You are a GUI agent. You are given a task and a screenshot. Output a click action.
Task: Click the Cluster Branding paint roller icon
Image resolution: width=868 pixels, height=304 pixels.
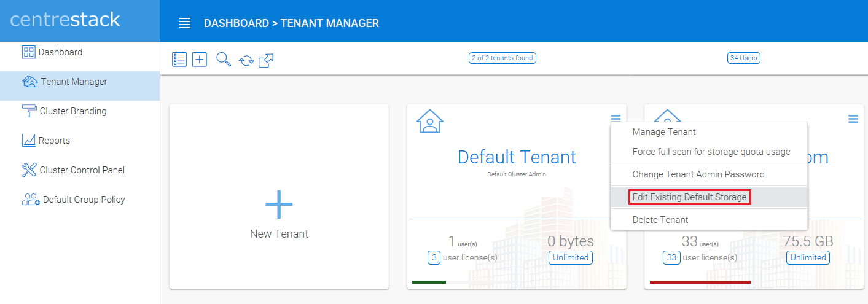click(x=29, y=111)
